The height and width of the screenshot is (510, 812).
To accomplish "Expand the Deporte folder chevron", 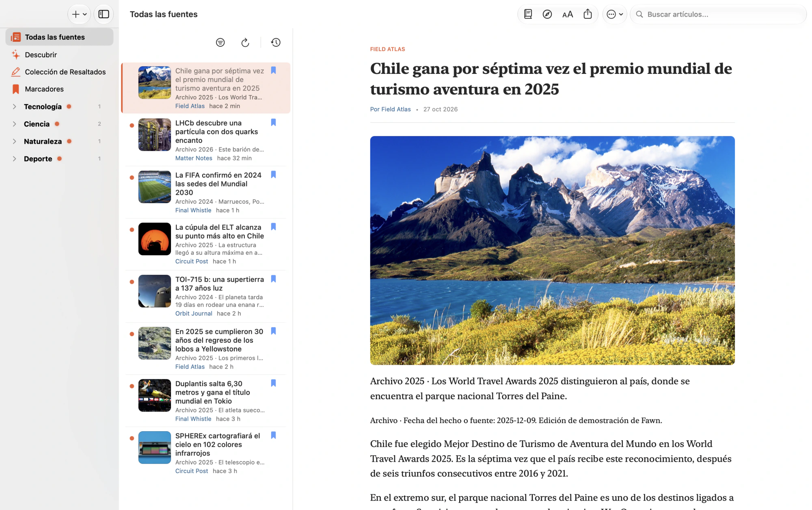I will pos(14,159).
